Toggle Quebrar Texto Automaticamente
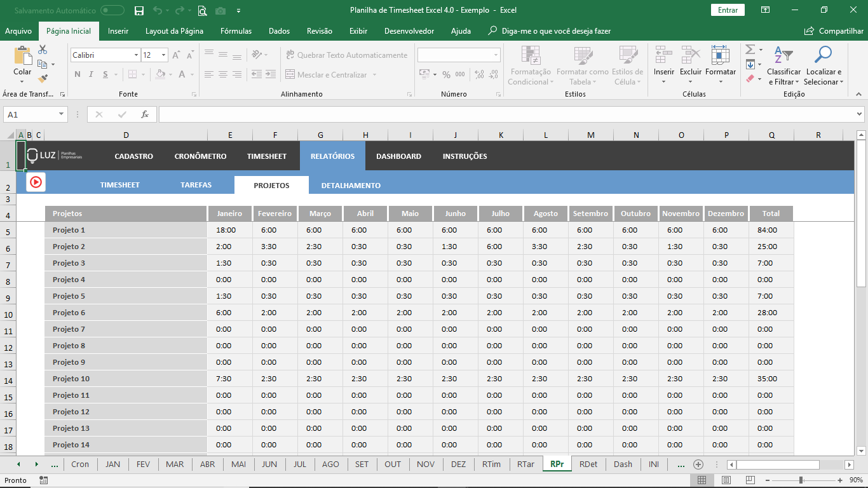The width and height of the screenshot is (868, 488). click(x=346, y=55)
